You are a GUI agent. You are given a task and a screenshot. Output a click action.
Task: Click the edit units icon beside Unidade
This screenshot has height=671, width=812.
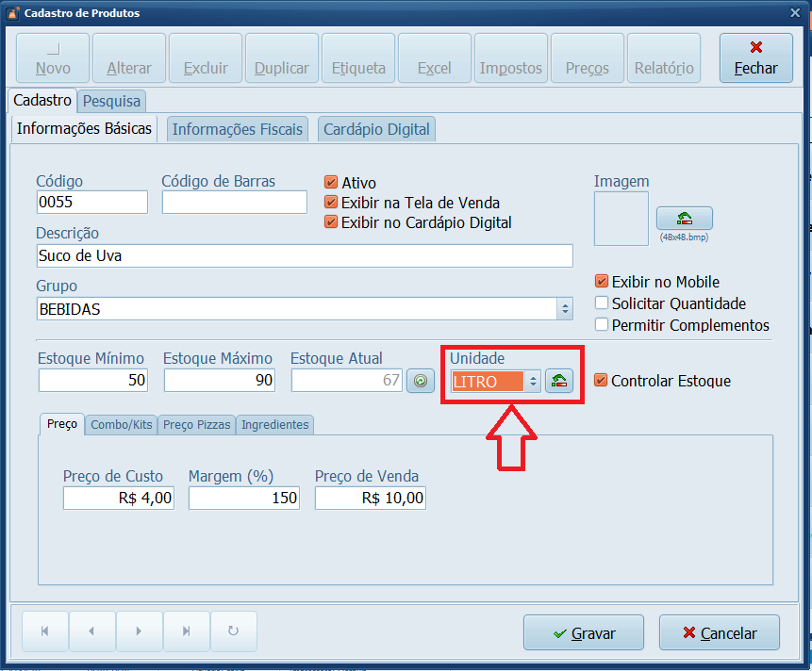coord(558,381)
